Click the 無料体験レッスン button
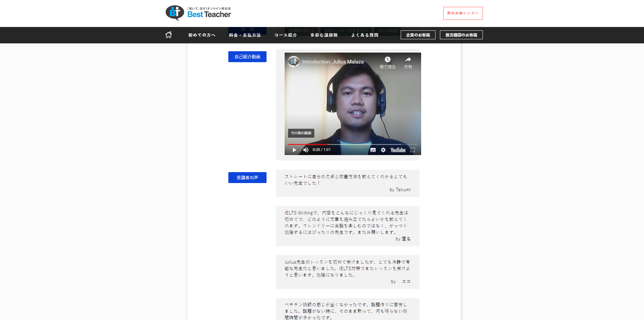The height and width of the screenshot is (320, 644). 463,13
